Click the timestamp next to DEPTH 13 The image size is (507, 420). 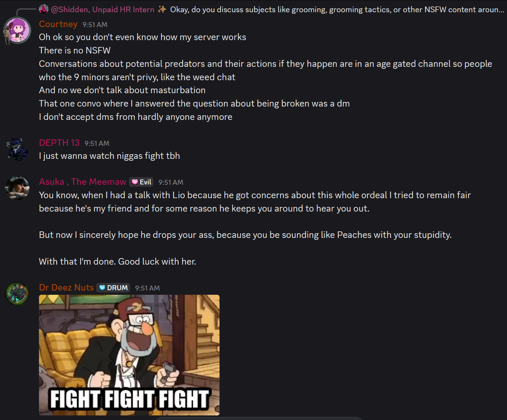(x=97, y=144)
